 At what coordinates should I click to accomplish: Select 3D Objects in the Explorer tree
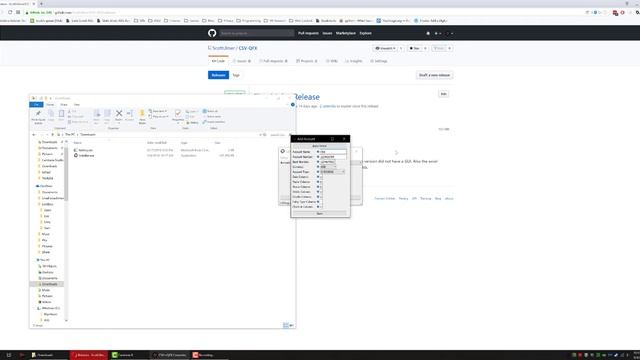[x=48, y=266]
